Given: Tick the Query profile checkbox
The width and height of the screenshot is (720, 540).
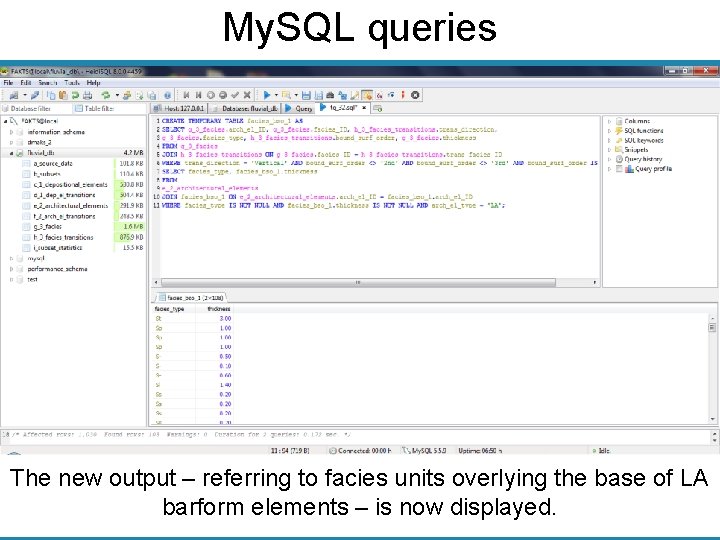Looking at the screenshot, I should coord(619,169).
